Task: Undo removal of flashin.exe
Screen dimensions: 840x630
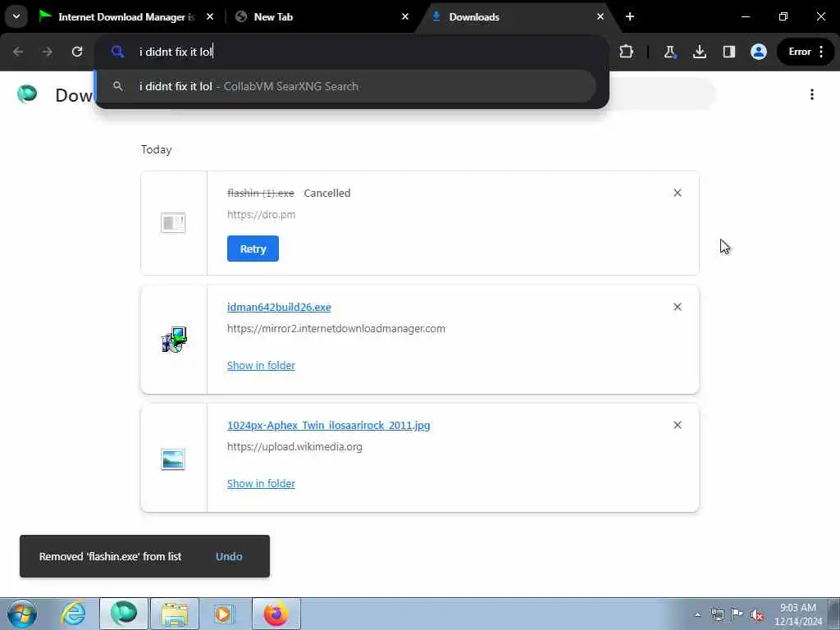Action: coord(229,556)
